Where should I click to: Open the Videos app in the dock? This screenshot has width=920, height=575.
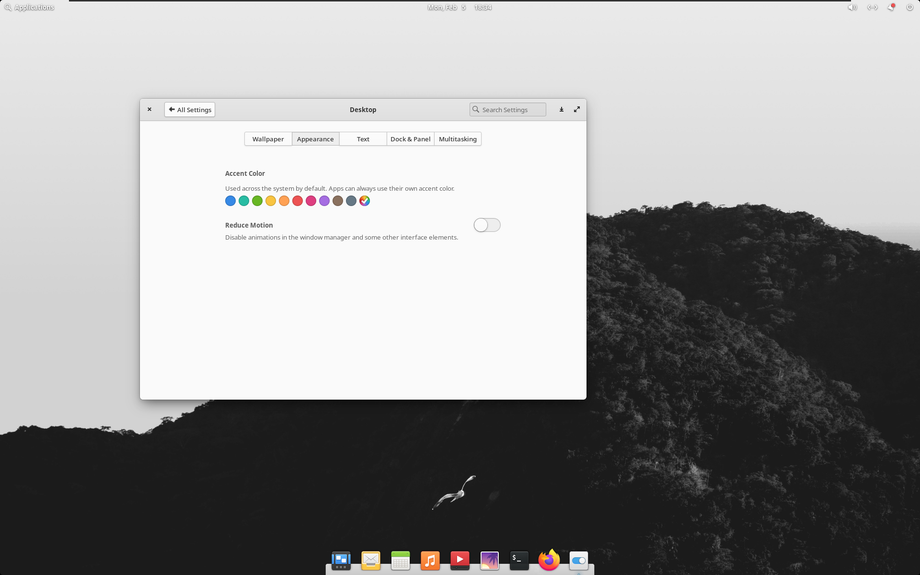tap(459, 560)
